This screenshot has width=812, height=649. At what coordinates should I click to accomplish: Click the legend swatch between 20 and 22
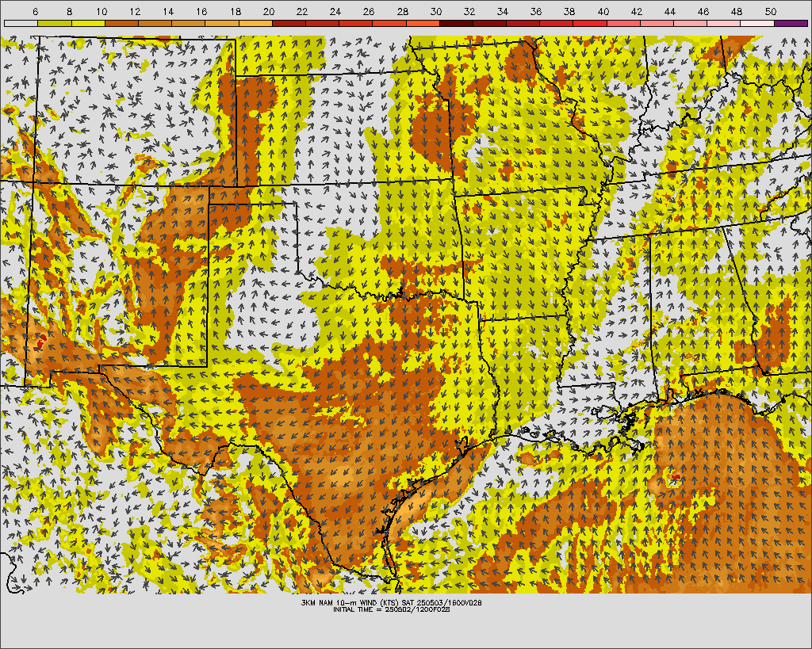click(289, 23)
